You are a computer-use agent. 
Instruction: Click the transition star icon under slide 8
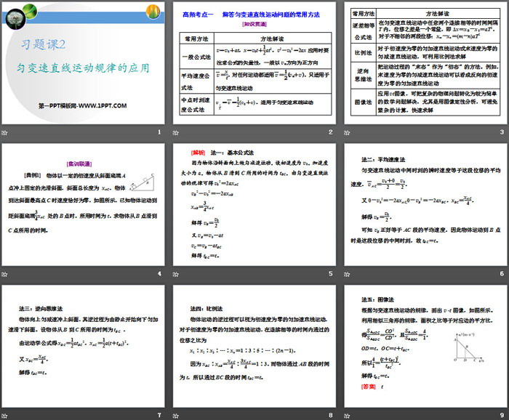tap(176, 415)
